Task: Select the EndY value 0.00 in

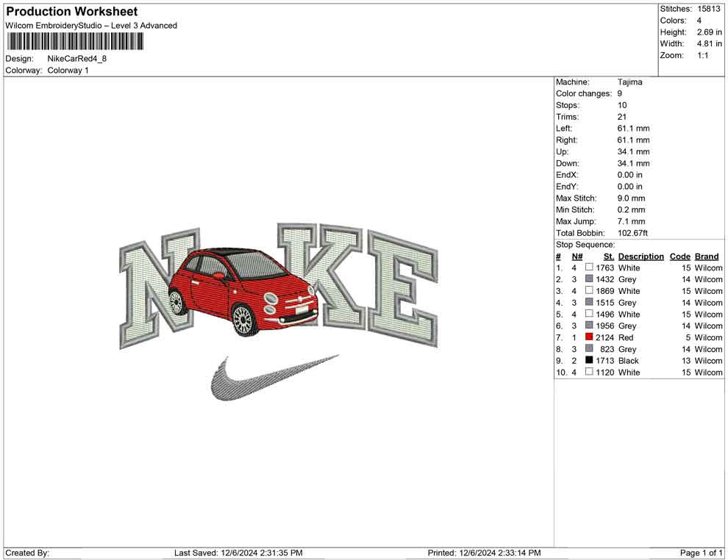Action: click(629, 187)
